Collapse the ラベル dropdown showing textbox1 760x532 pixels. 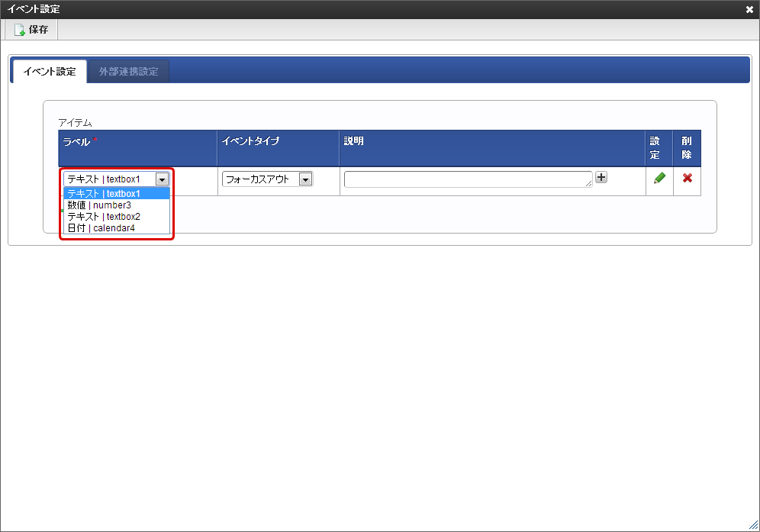tap(116, 179)
